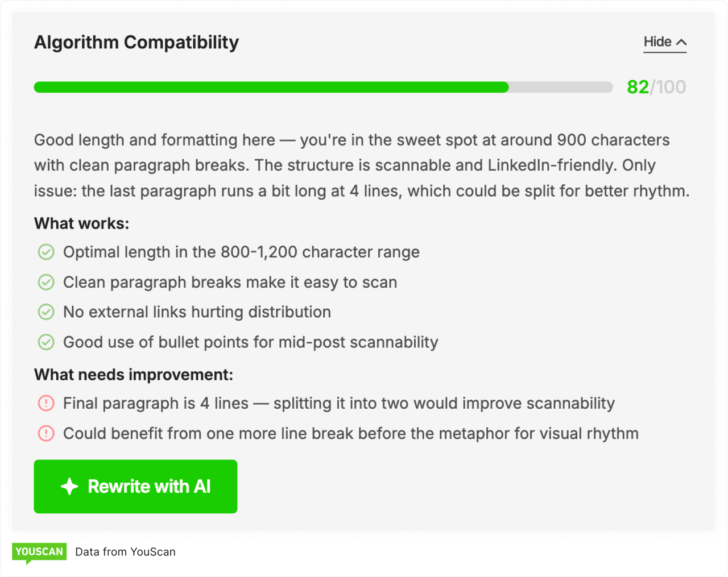728x577 pixels.
Task: Collapse the panel using the upward chevron
Action: [x=681, y=40]
